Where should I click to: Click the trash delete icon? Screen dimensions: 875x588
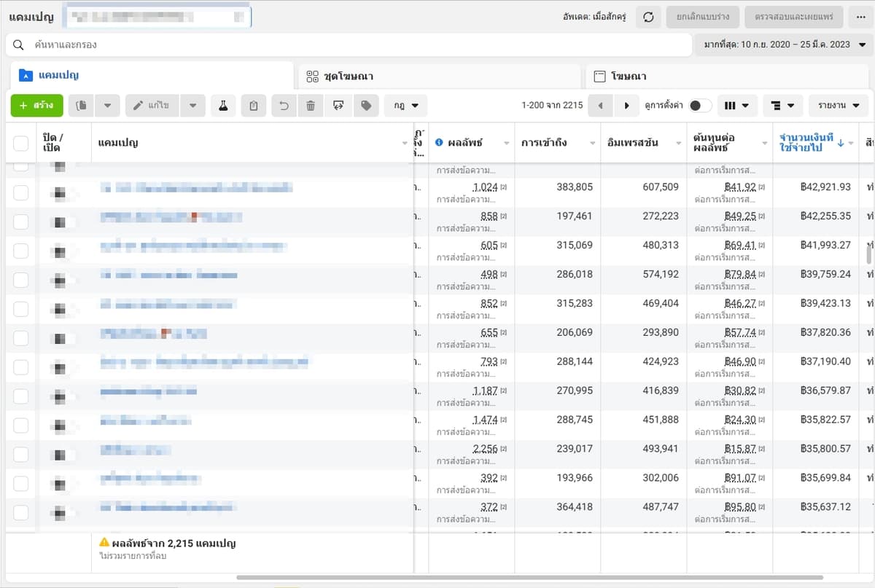311,106
